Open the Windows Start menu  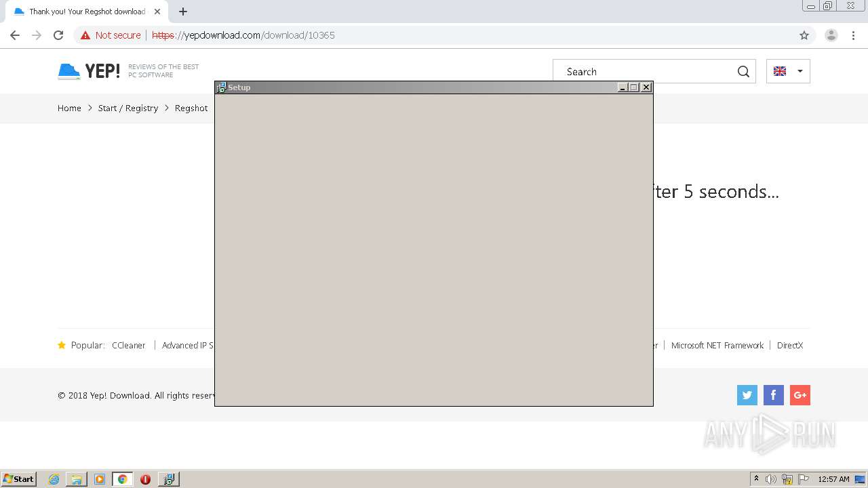pos(19,479)
